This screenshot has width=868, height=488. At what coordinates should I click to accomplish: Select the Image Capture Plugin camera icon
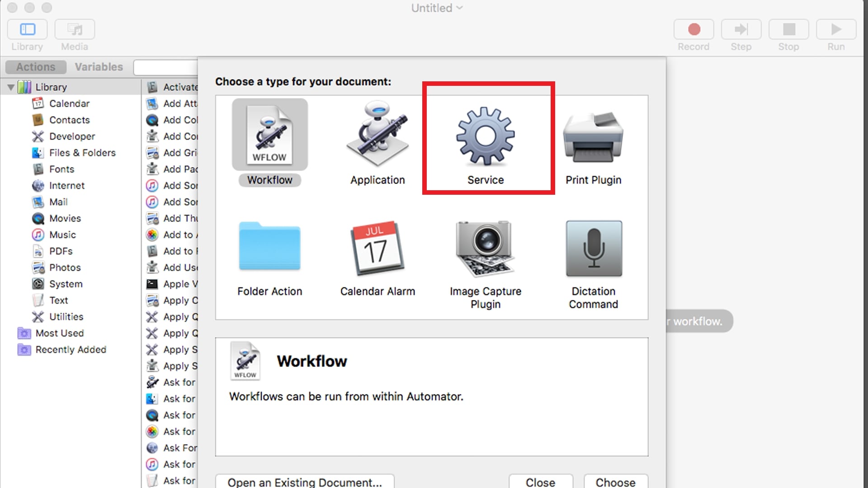coord(486,249)
